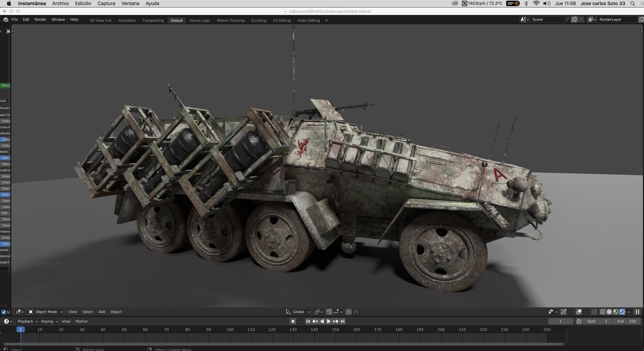Open the timeline View menu
644x351 pixels.
(x=66, y=321)
